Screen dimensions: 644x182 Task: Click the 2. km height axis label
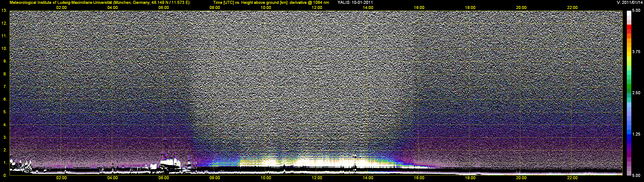click(x=5, y=150)
